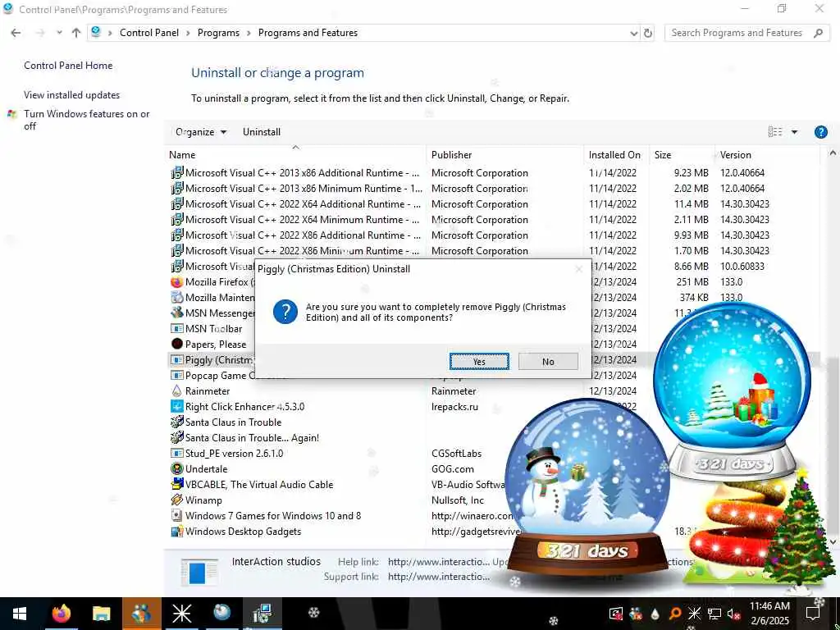This screenshot has width=840, height=630.
Task: Click the Help question mark icon
Action: 820,132
